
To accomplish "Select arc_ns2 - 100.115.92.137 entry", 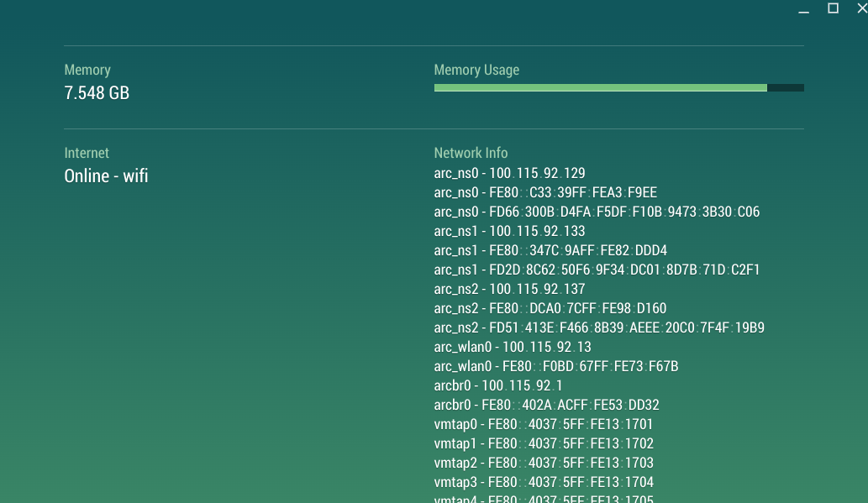I will pos(509,290).
